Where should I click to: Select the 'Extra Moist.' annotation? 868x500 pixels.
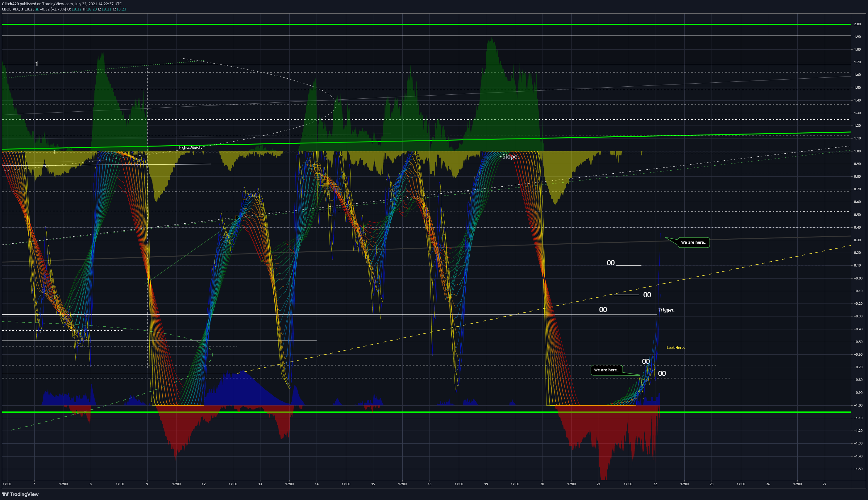pos(190,148)
